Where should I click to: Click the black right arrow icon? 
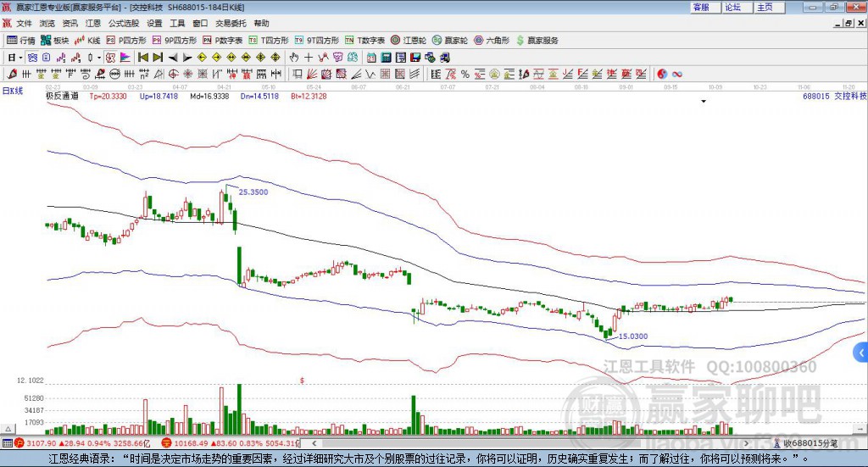coord(187,58)
